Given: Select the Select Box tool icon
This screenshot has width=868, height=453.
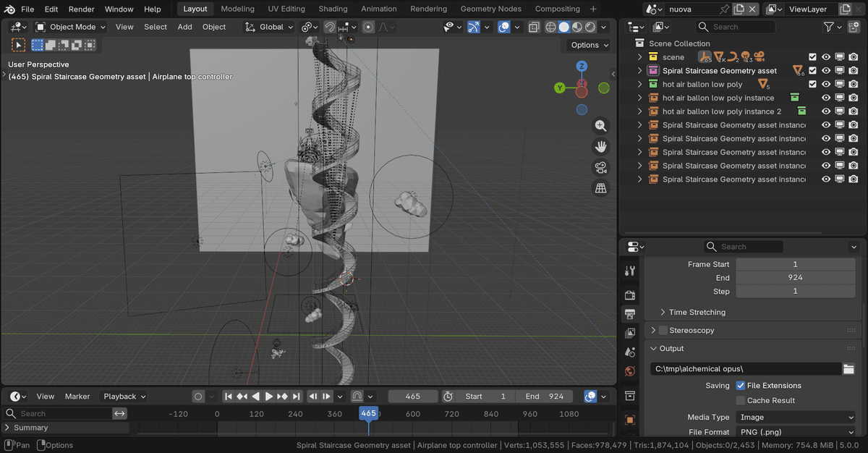Looking at the screenshot, I should point(18,45).
